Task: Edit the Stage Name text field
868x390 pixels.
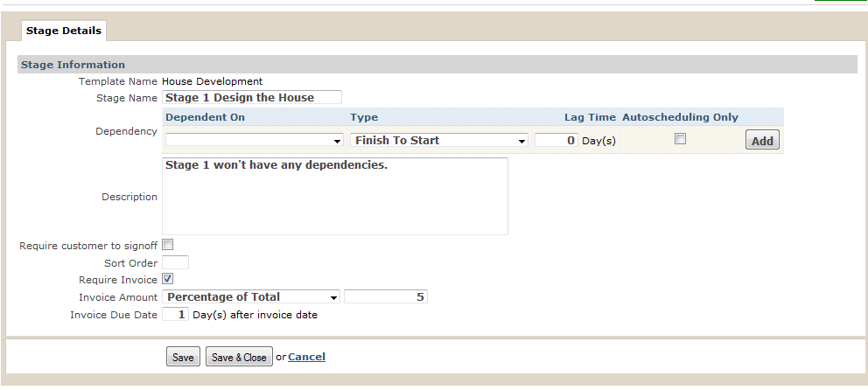Action: (252, 97)
